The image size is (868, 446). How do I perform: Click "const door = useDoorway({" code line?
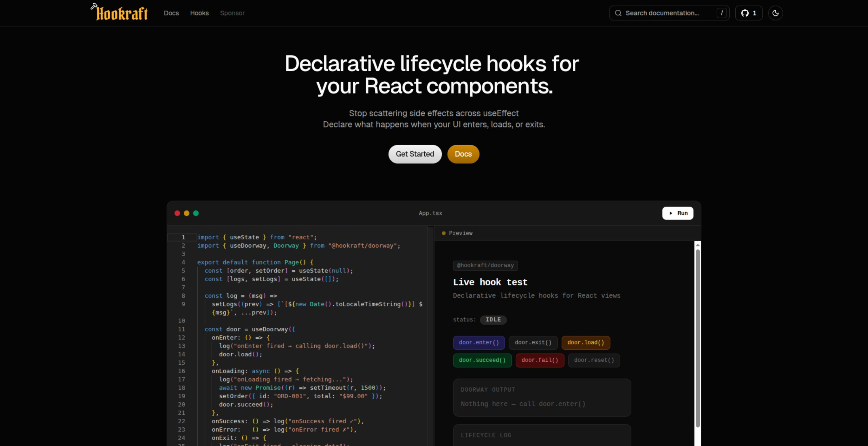tap(250, 329)
